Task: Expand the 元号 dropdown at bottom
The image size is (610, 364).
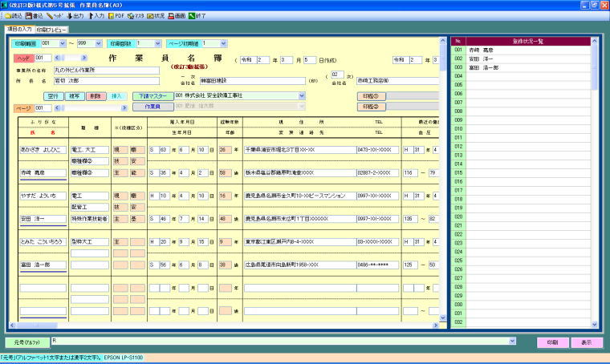Action: (512, 341)
